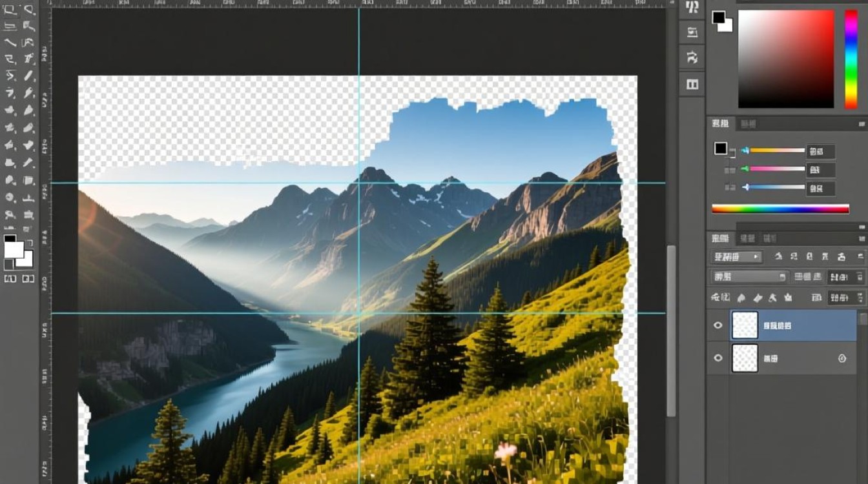
Task: Open the layer filter type dropdown in the Layers panel
Action: tap(737, 257)
